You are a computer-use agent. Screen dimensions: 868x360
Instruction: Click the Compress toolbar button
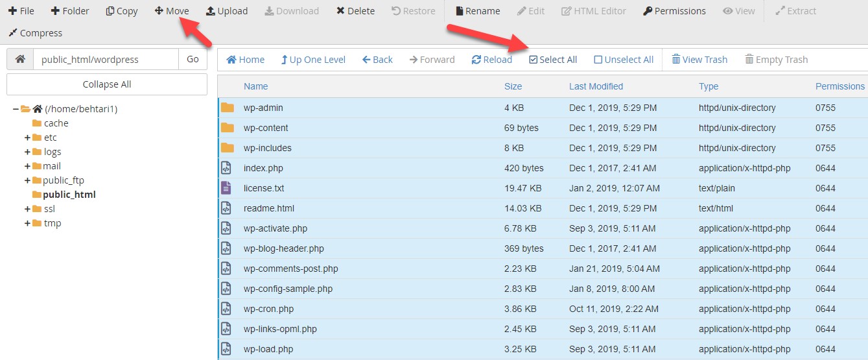[x=35, y=33]
